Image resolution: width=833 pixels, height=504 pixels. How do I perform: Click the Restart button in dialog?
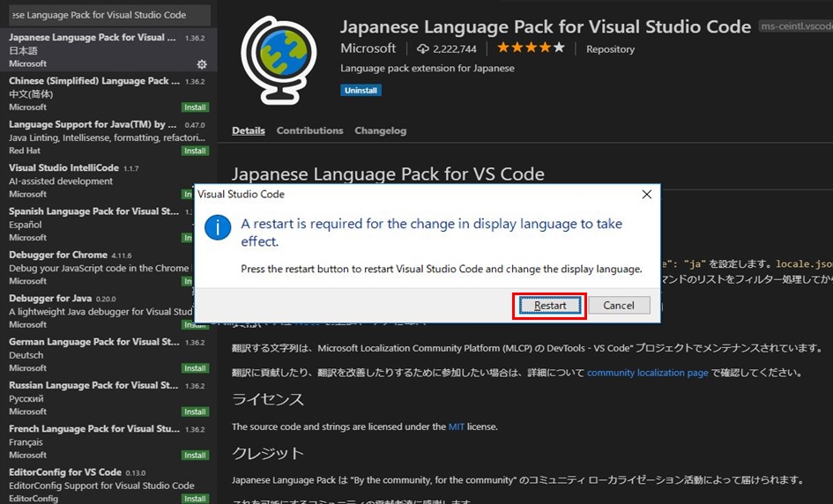tap(549, 306)
